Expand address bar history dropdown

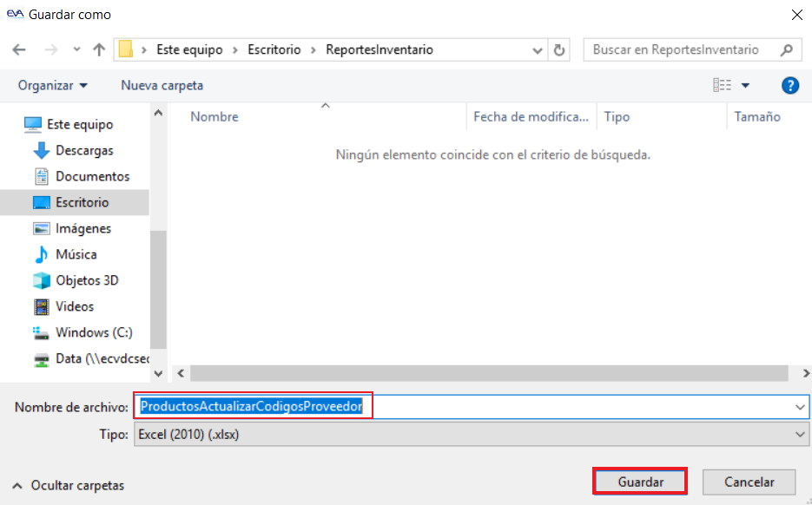[x=538, y=50]
